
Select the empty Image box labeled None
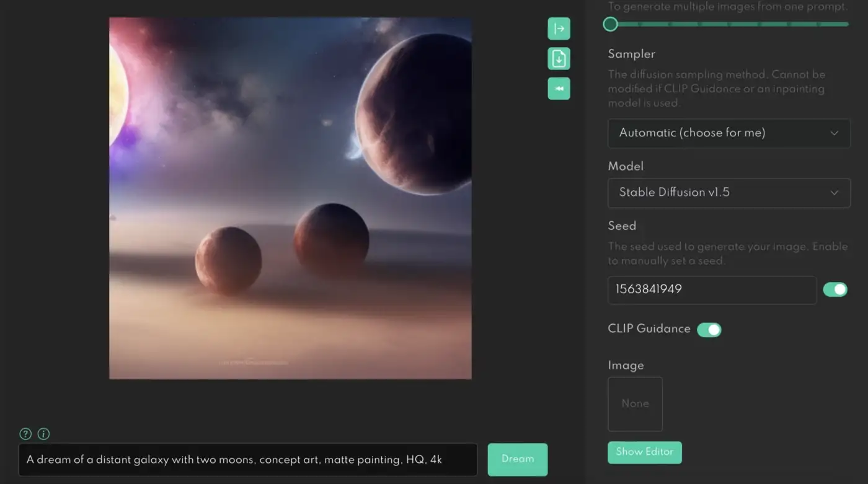pyautogui.click(x=635, y=404)
